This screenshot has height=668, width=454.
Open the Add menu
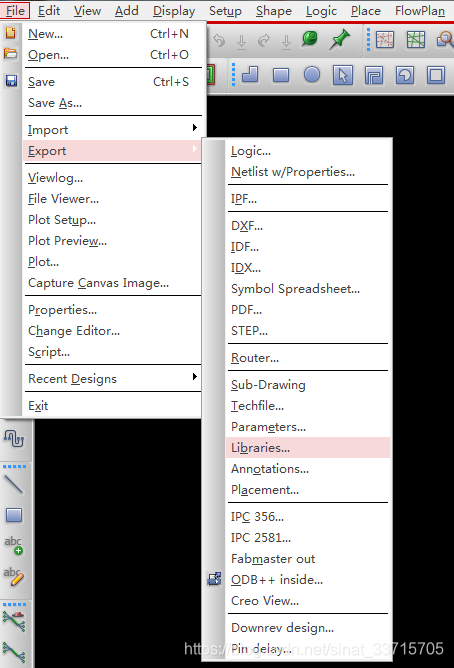(126, 10)
